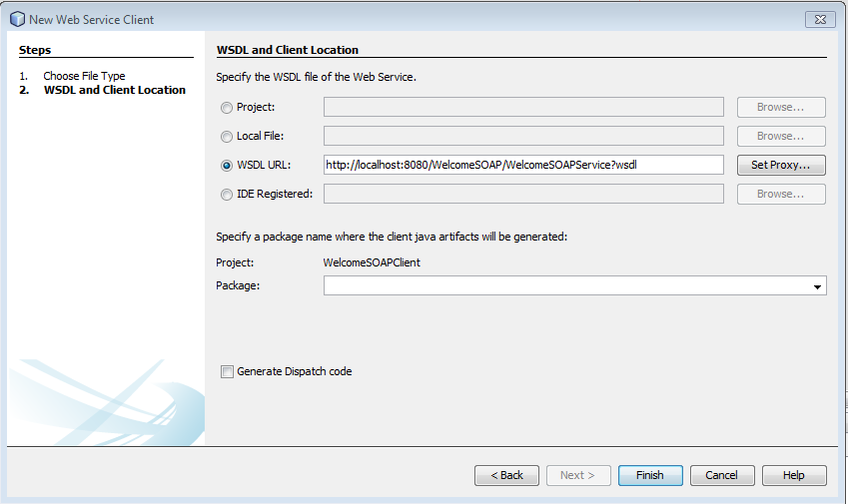The width and height of the screenshot is (848, 504).
Task: Select the Local File radio option
Action: [x=227, y=137]
